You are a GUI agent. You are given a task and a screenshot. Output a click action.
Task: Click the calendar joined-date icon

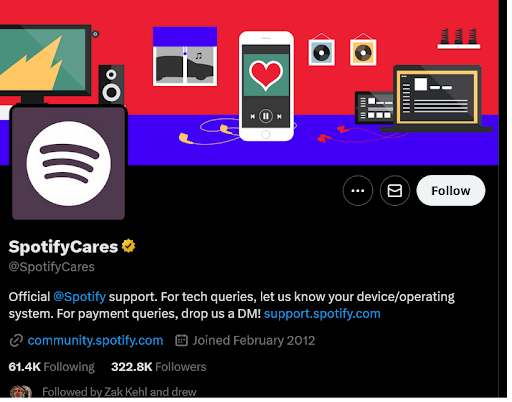[x=181, y=340]
